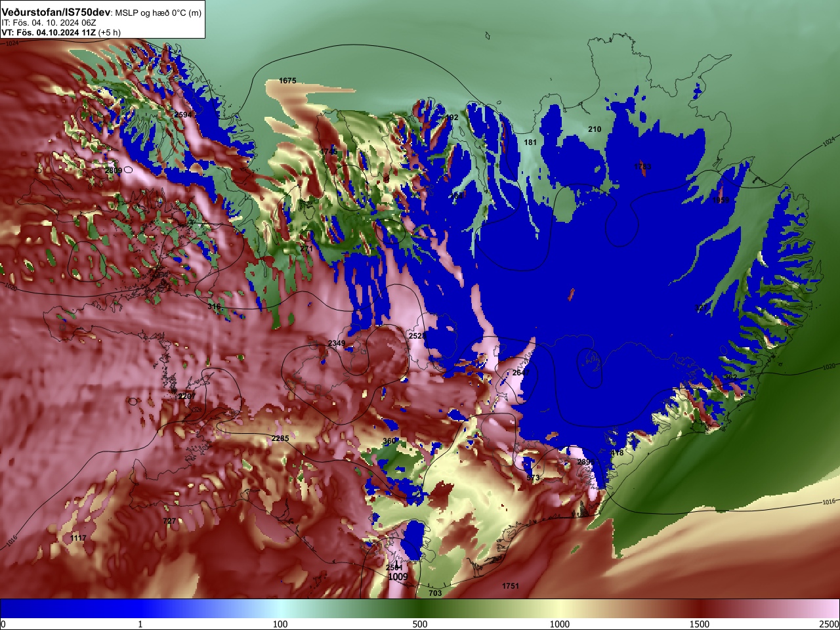Select the value 727 on the map
This screenshot has width=840, height=630.
point(169,521)
